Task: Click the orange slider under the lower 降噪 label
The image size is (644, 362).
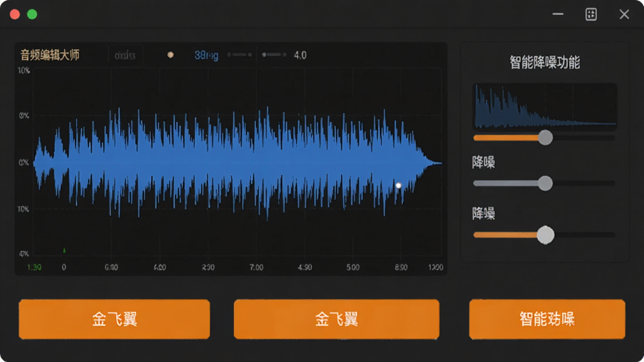Action: 544,235
